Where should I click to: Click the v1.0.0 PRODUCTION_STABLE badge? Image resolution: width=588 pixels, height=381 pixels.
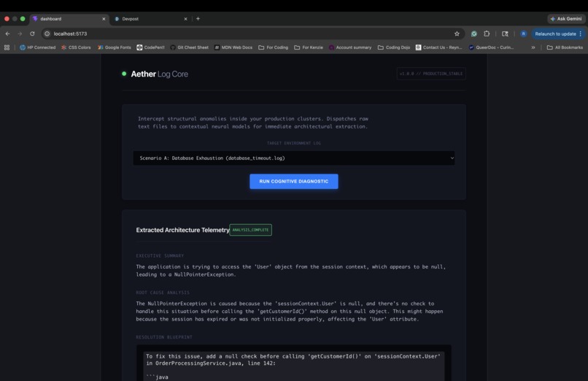pos(431,74)
